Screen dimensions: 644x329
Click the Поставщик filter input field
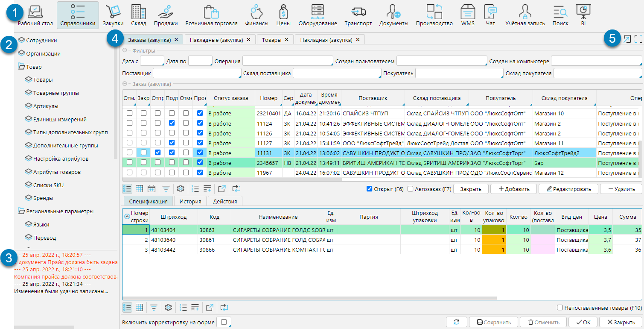196,73
